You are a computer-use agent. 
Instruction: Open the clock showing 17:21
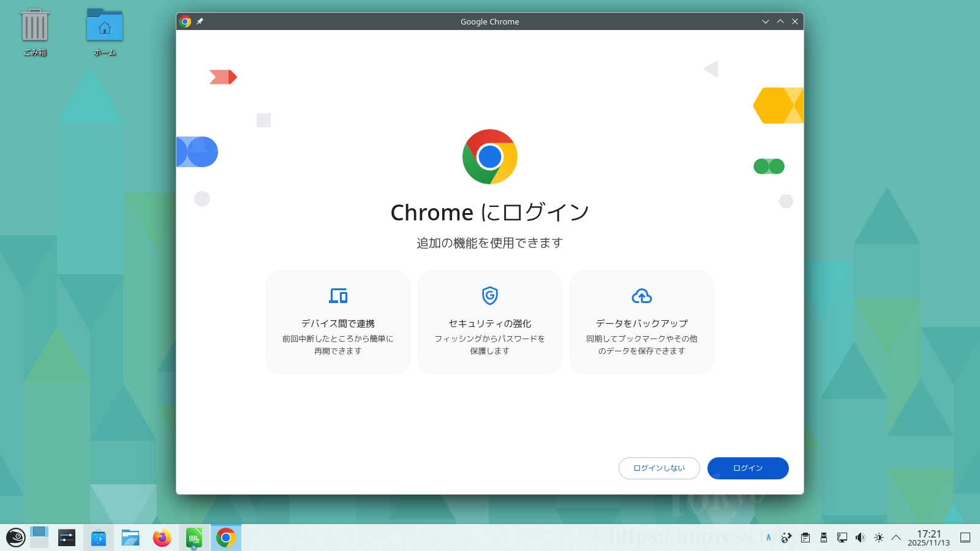tap(929, 538)
